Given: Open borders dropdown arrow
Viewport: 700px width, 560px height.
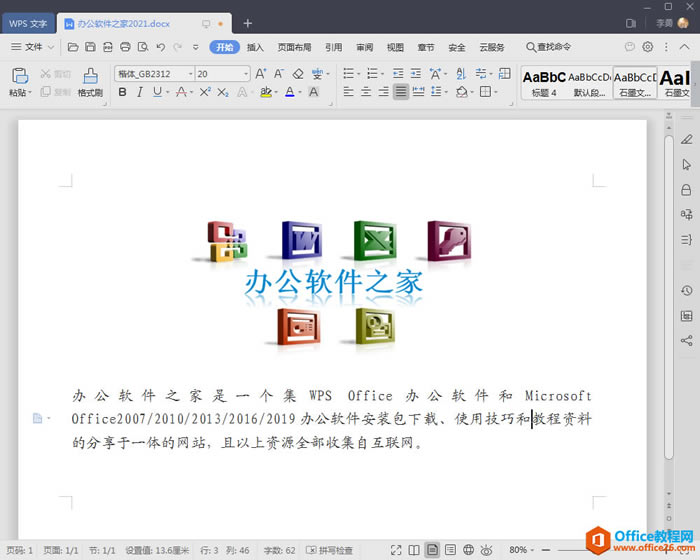Looking at the screenshot, I should point(496,92).
